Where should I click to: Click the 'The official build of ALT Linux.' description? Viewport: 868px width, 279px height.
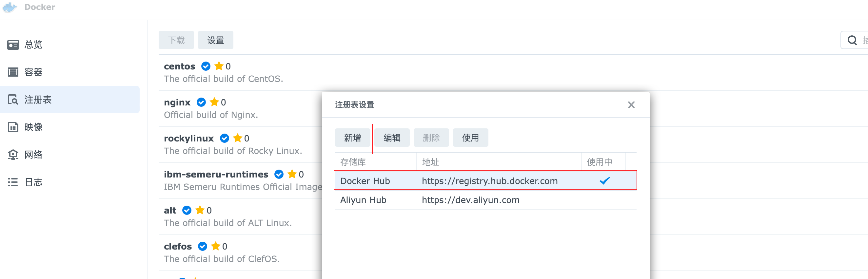coord(228,223)
